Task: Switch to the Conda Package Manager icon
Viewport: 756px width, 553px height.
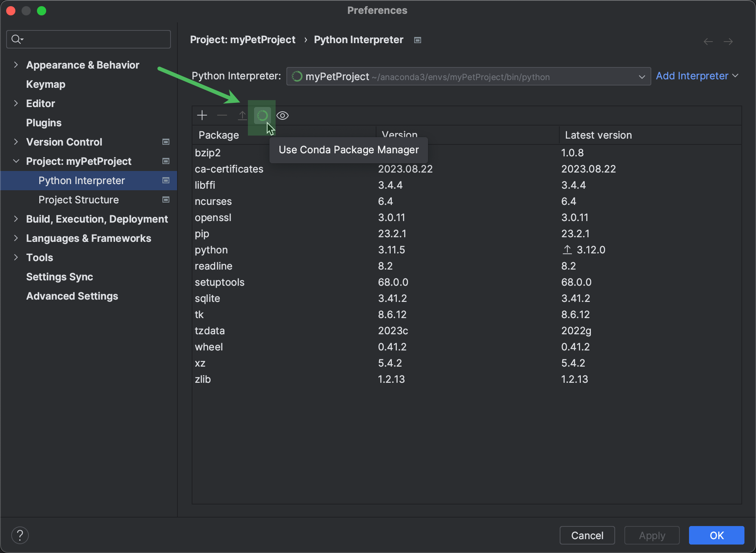Action: [x=262, y=115]
